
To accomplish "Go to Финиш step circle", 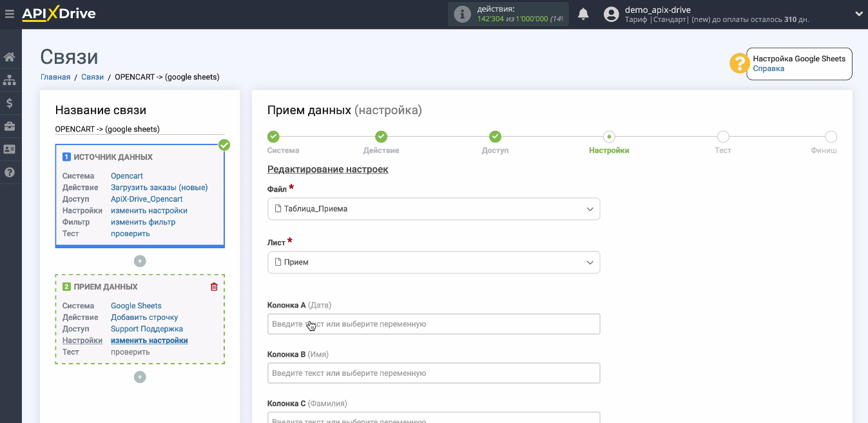I will [831, 137].
